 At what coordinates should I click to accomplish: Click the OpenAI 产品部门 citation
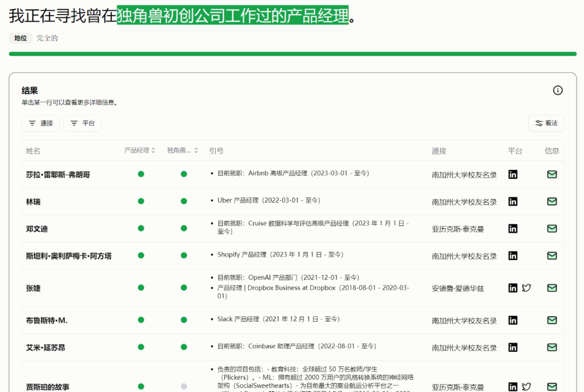pos(288,277)
